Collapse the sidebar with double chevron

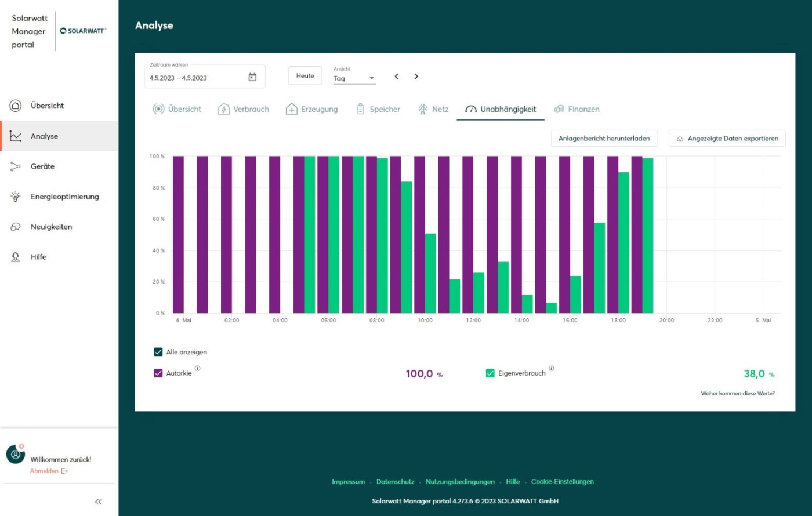coord(98,502)
